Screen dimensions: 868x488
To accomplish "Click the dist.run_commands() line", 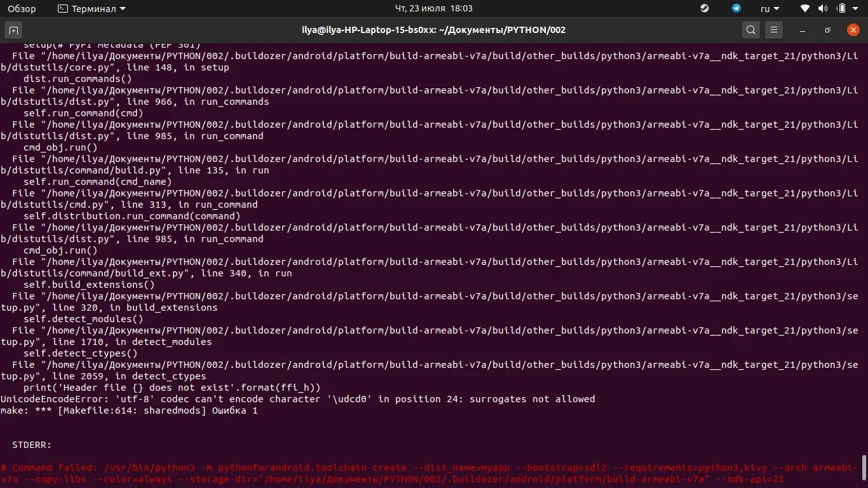I will coord(77,79).
